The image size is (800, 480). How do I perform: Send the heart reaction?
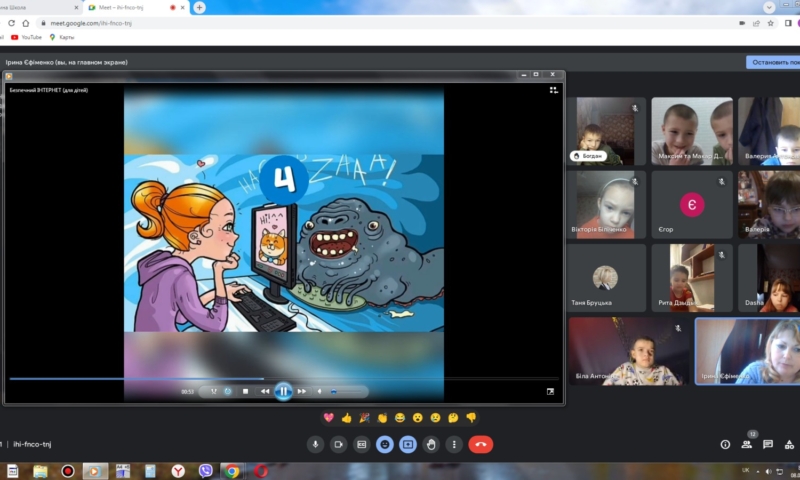(329, 418)
